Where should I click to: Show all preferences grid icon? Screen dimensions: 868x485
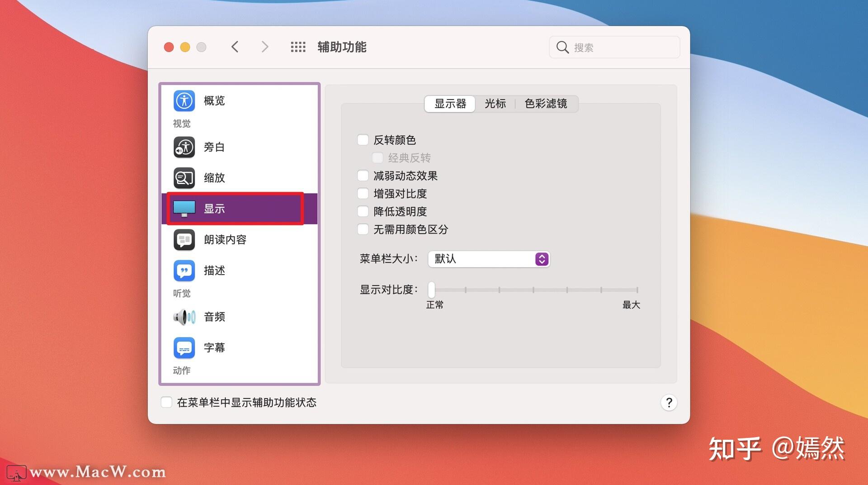(x=298, y=47)
